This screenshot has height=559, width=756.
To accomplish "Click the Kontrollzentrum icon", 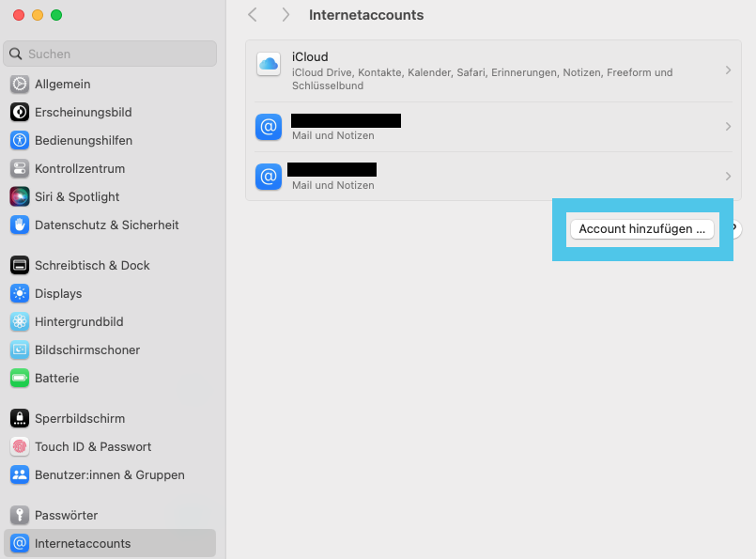I will (20, 168).
